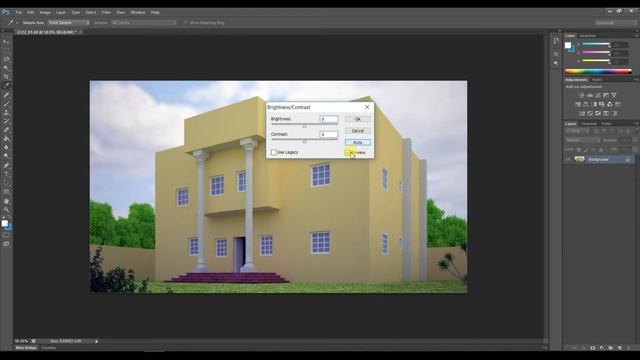The image size is (640, 360).
Task: Add a Vibrance adjustment layer
Action: [613, 95]
